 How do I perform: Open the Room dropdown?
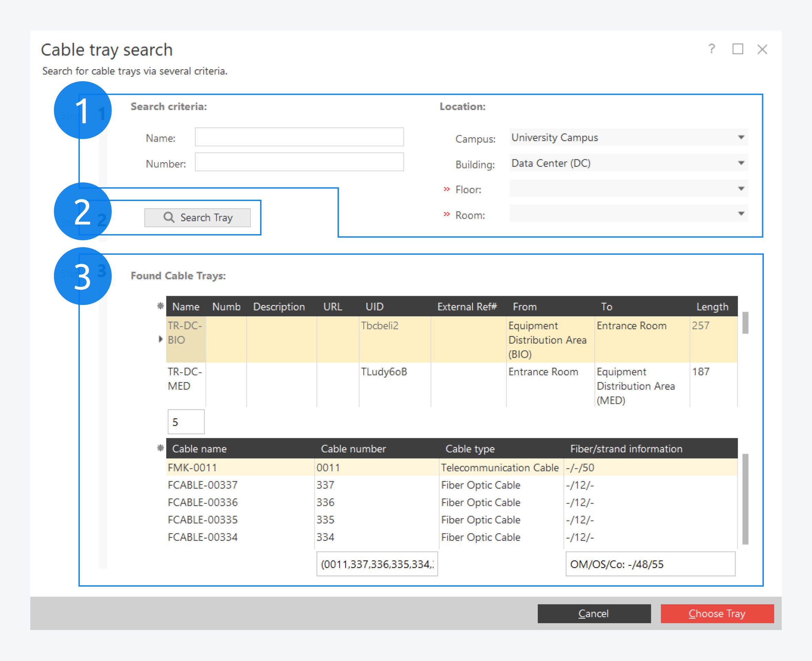tap(741, 213)
